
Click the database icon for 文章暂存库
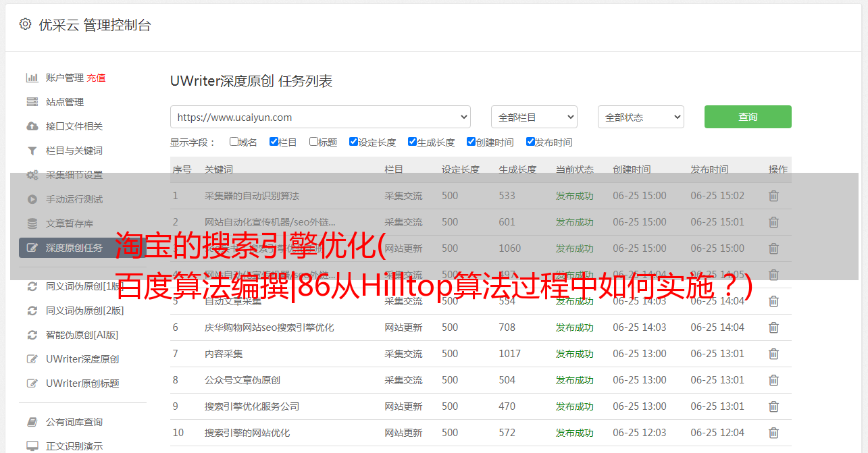[x=32, y=223]
